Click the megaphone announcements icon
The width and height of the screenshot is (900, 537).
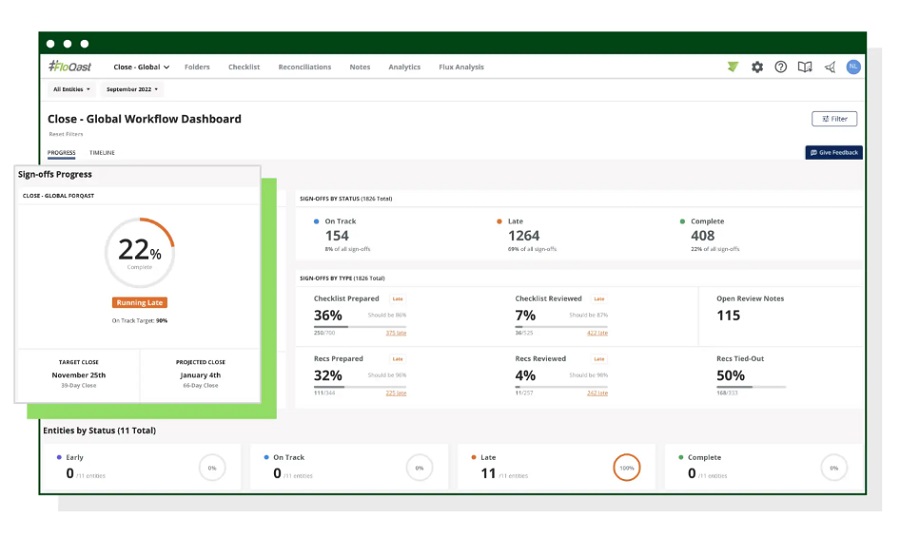tap(830, 67)
